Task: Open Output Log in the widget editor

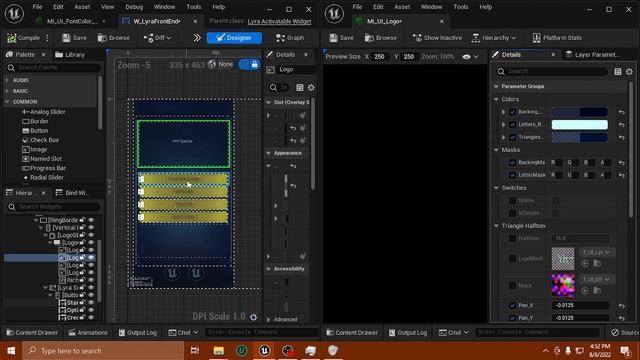Action: tap(138, 333)
